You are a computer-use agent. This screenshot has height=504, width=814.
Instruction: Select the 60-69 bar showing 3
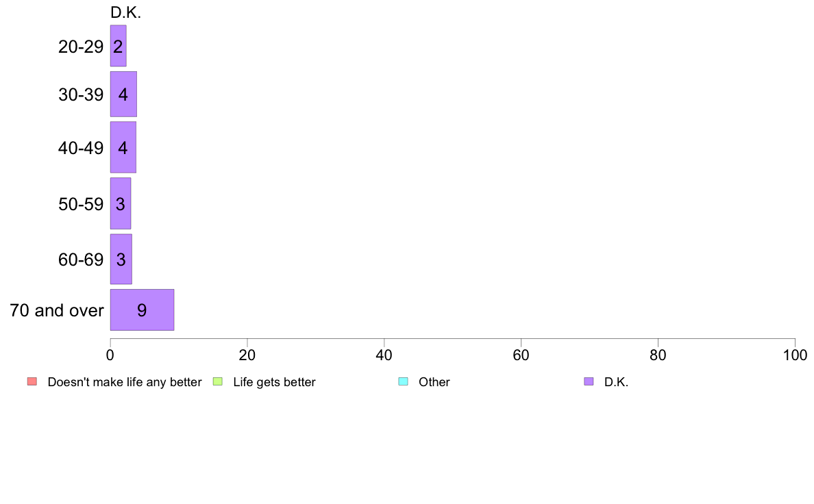pos(121,259)
